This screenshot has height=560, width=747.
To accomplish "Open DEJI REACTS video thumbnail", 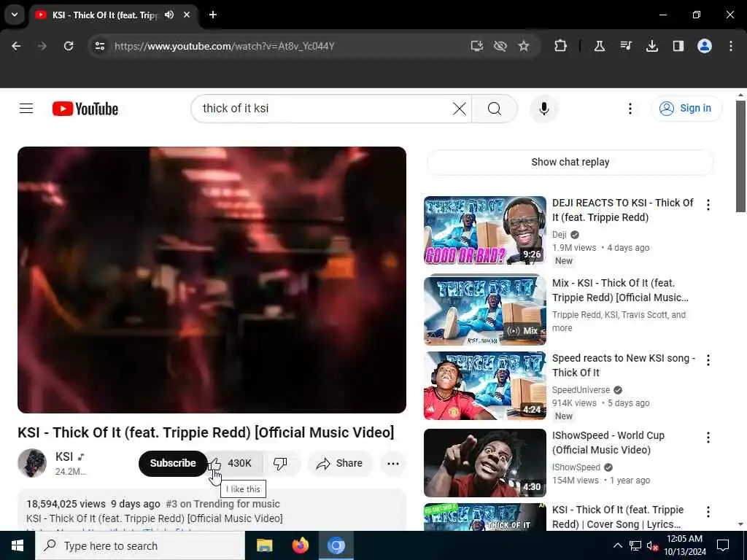I will coord(485,230).
